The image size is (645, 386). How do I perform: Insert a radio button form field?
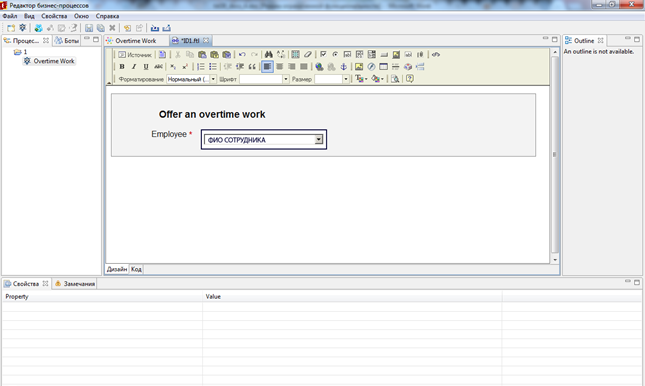pos(335,54)
